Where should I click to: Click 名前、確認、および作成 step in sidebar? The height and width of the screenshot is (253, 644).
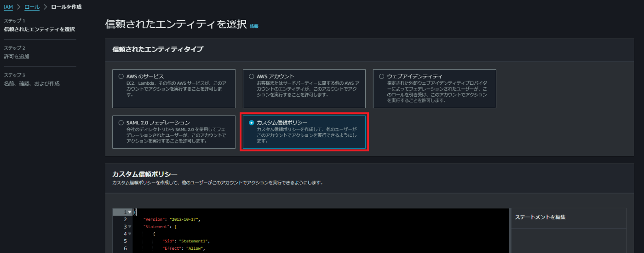click(x=32, y=83)
